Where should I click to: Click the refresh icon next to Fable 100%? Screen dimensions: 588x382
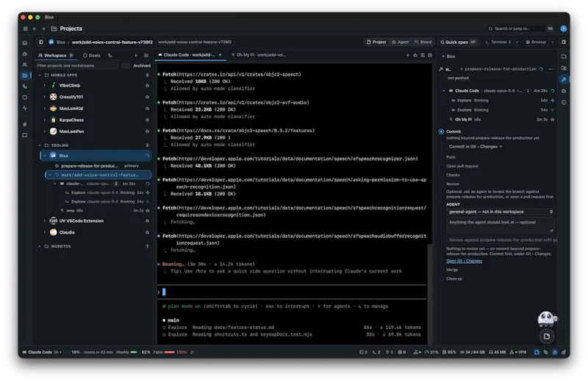tap(192, 353)
